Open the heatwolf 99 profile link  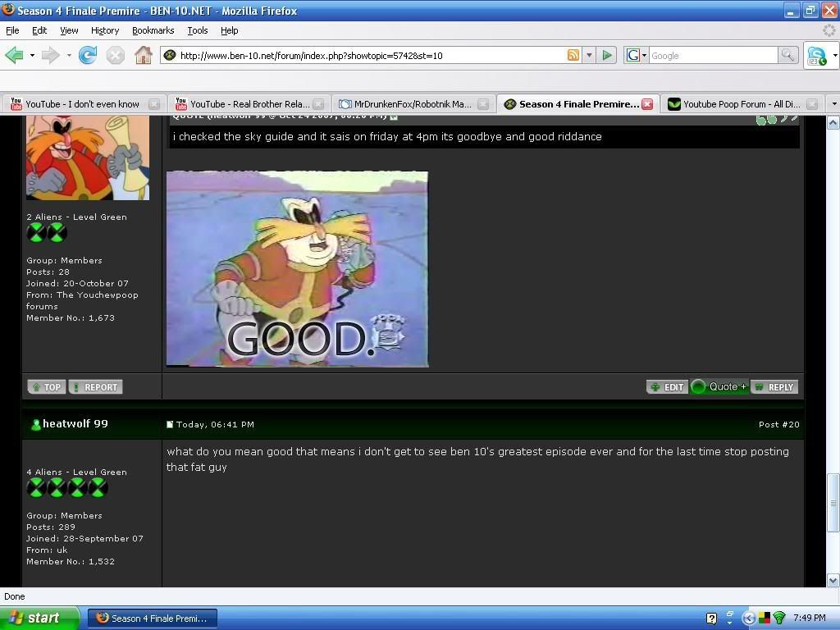(75, 424)
